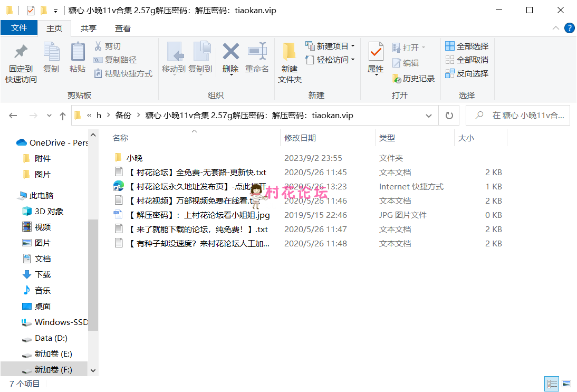577x392 pixels.
Task: Click the red Delete X icon
Action: tap(230, 52)
